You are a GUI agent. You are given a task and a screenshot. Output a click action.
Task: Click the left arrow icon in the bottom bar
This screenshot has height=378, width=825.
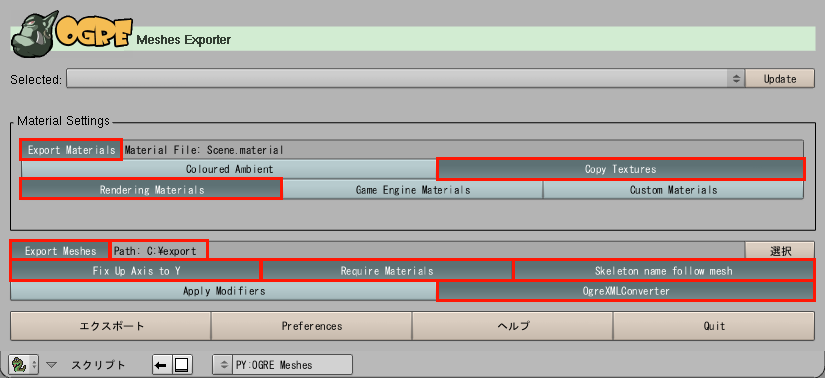tap(163, 364)
